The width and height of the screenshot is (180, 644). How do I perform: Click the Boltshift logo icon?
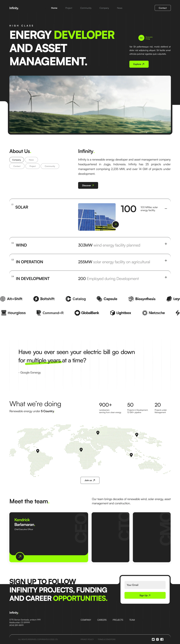(x=36, y=299)
